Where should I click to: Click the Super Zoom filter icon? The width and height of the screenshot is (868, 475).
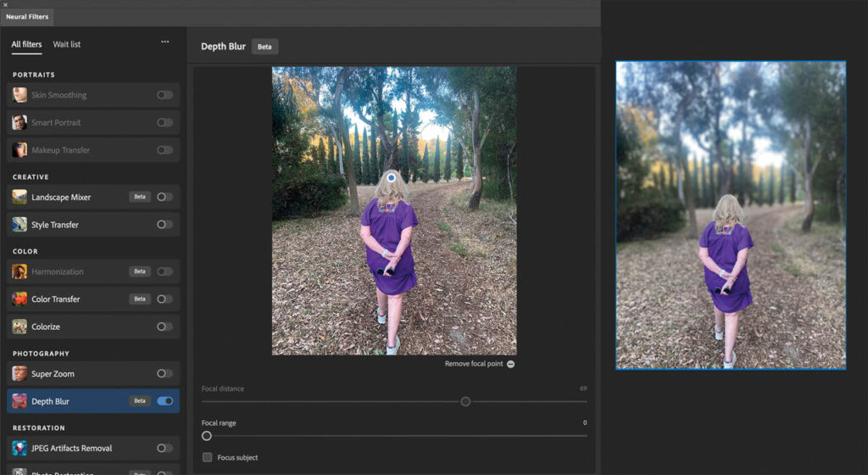tap(19, 374)
